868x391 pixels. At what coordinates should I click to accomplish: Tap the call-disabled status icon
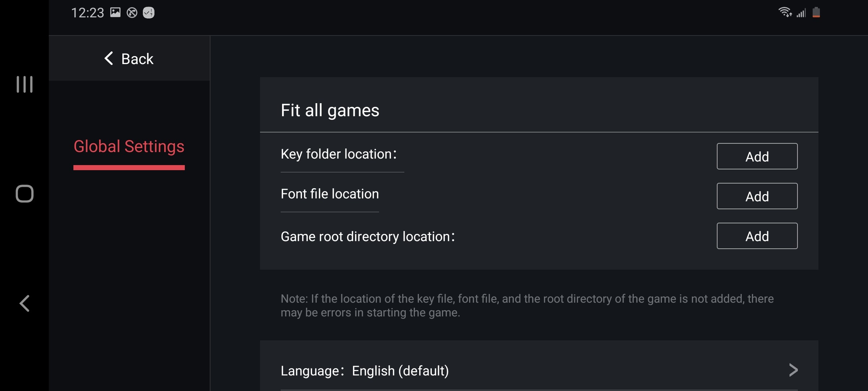(x=132, y=13)
